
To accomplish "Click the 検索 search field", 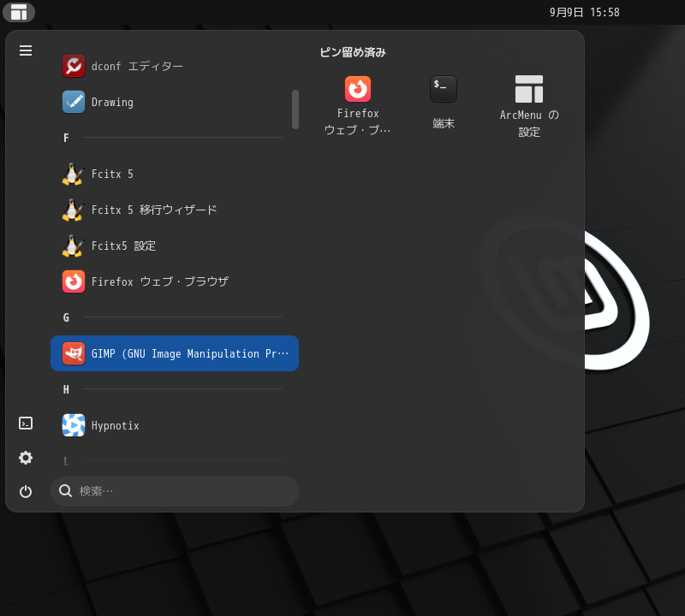I will point(175,491).
